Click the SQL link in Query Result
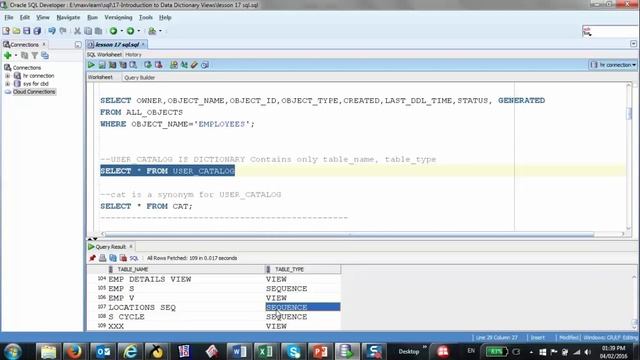The image size is (640, 360). pos(134,258)
